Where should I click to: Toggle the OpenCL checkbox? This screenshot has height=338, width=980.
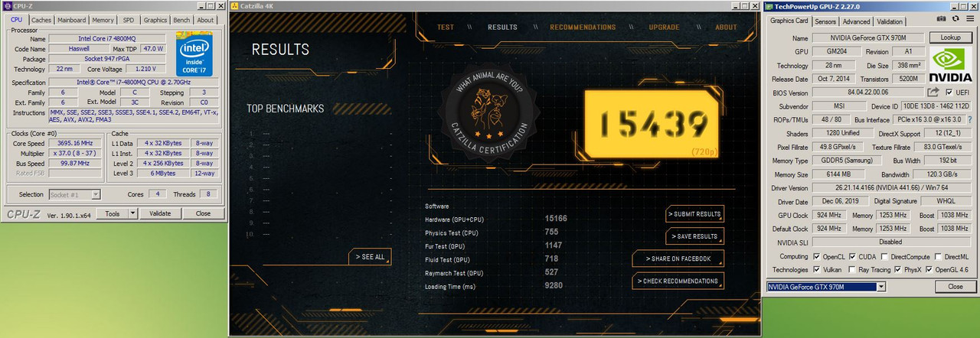click(816, 257)
